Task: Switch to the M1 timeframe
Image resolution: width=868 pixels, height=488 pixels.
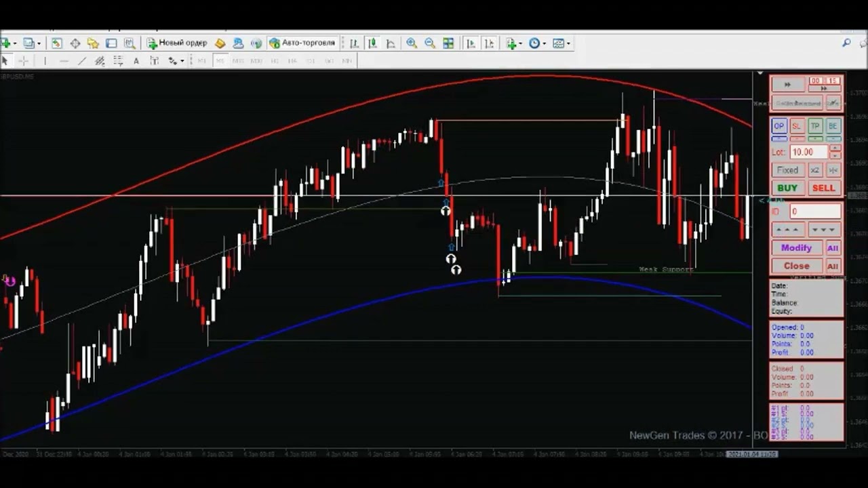Action: pos(201,61)
